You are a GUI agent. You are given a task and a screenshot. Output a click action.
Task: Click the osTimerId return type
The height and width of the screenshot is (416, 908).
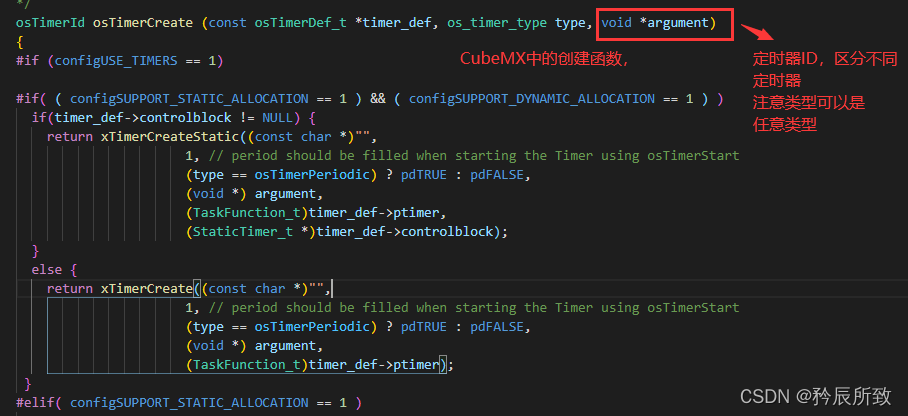[x=50, y=23]
